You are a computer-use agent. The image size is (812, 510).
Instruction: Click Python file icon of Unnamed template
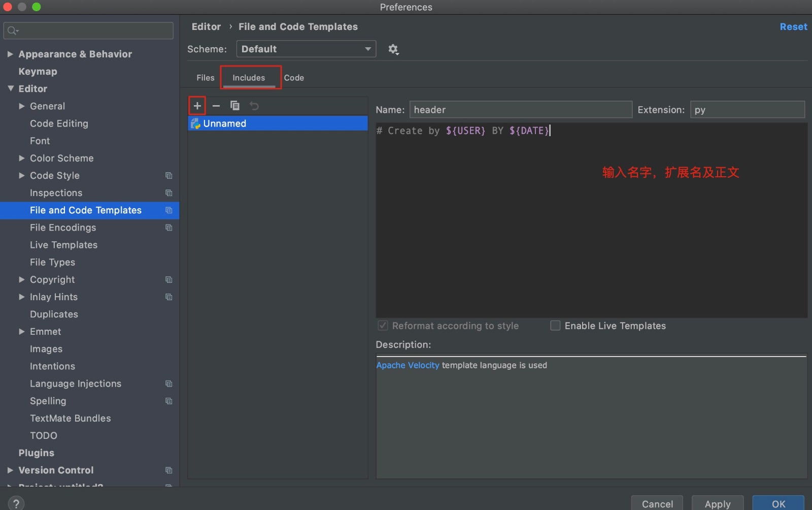(196, 123)
